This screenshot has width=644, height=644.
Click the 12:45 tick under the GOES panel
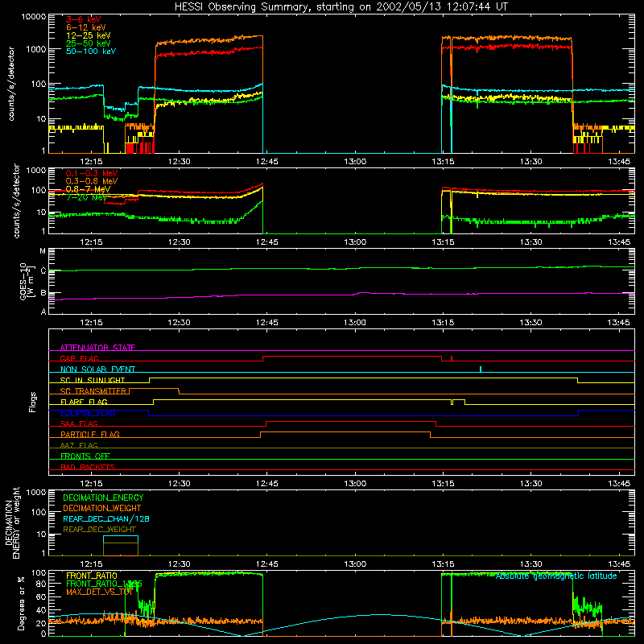[267, 323]
